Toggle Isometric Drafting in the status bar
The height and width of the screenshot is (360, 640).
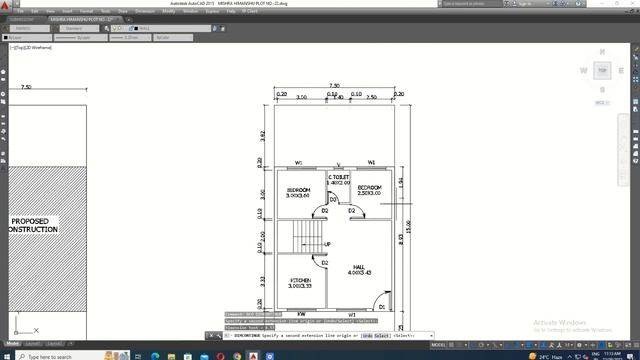(495, 345)
